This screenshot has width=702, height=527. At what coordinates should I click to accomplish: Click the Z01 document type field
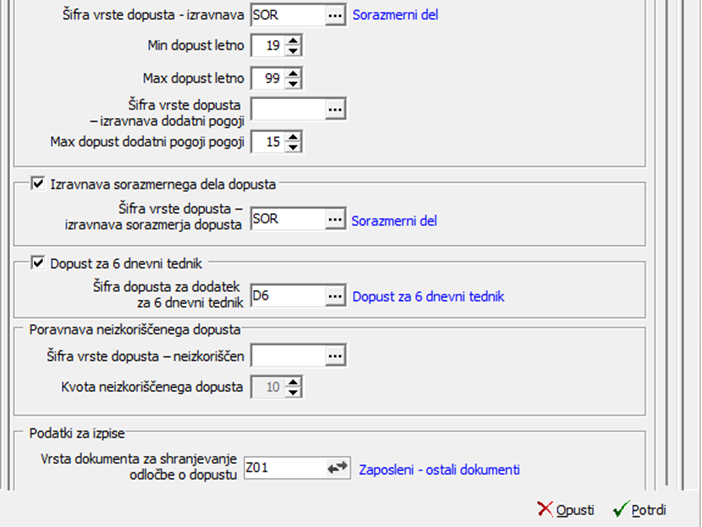(285, 468)
